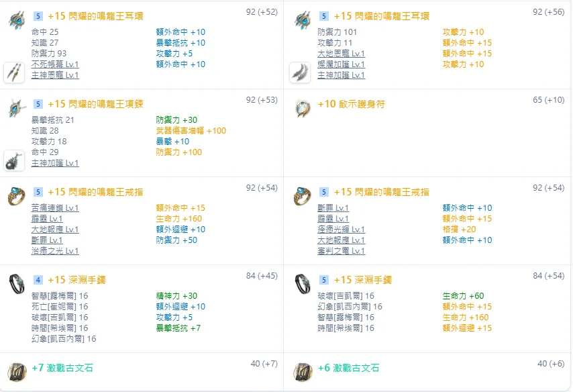573x392 pixels.
Task: Click the +6 激戰古文石 stone icon
Action: 303,371
